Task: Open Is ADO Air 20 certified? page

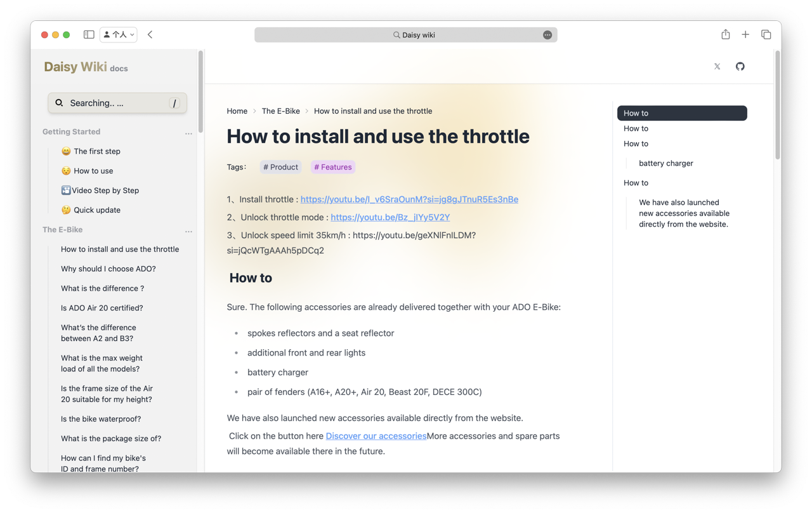Action: pyautogui.click(x=102, y=308)
